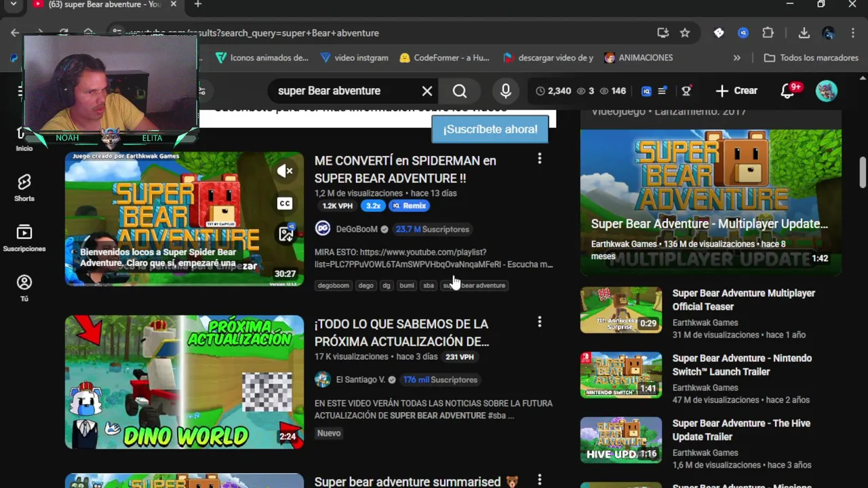
Task: Switch to the super Bear adventure tab
Action: 104,5
